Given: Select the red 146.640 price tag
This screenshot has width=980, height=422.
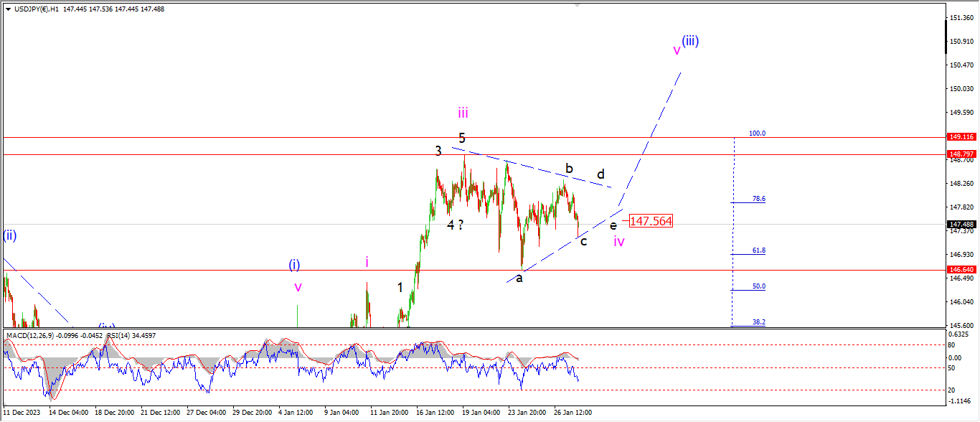Looking at the screenshot, I should pyautogui.click(x=961, y=270).
